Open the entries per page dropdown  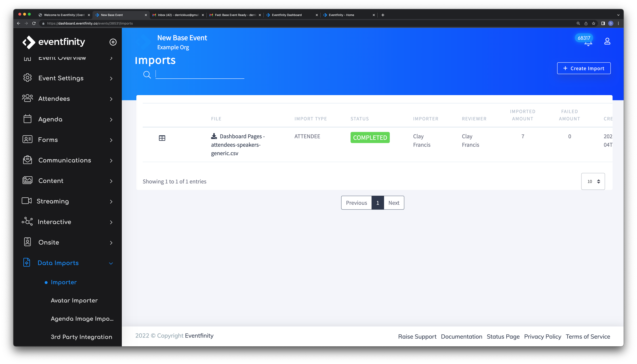[x=593, y=181]
